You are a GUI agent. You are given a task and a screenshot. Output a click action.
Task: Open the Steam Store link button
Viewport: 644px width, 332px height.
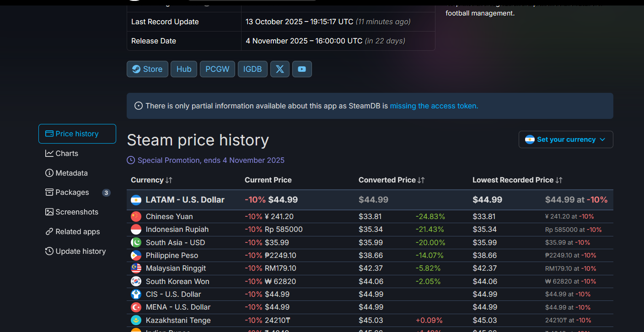tap(147, 69)
